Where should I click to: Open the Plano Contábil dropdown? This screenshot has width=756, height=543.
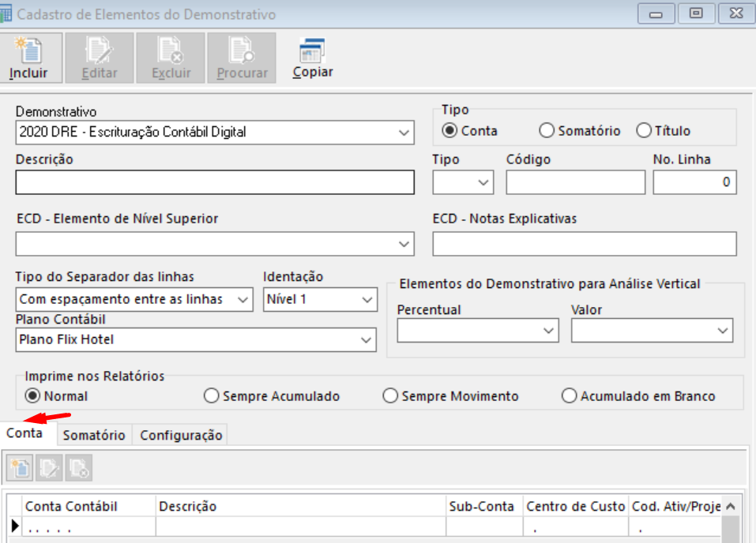[366, 339]
